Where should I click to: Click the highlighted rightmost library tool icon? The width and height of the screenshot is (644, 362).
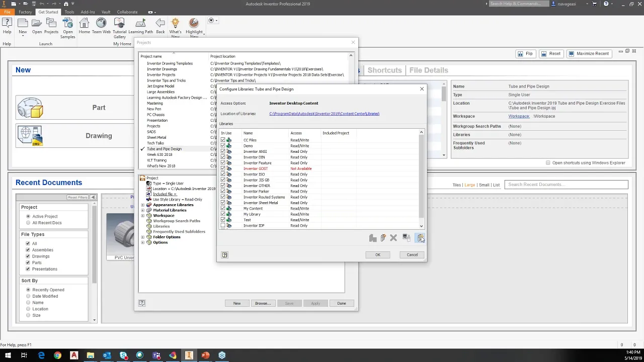[420, 238]
